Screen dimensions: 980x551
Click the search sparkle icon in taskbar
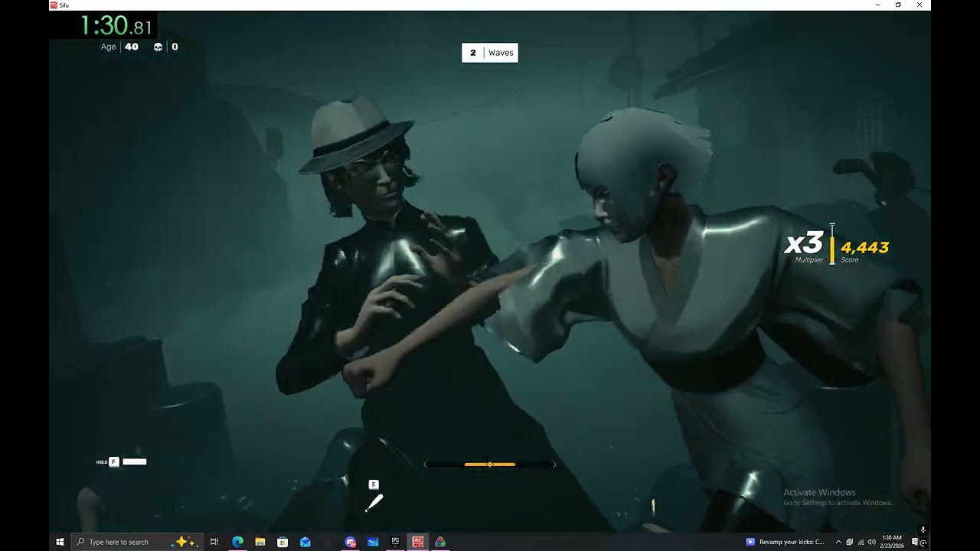click(185, 542)
